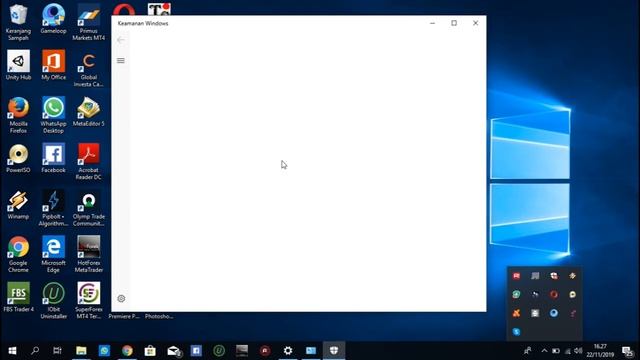Viewport: 640px width, 360px height.
Task: Select the Pipbolt Algorithm desktop shortcut
Action: pyautogui.click(x=53, y=208)
